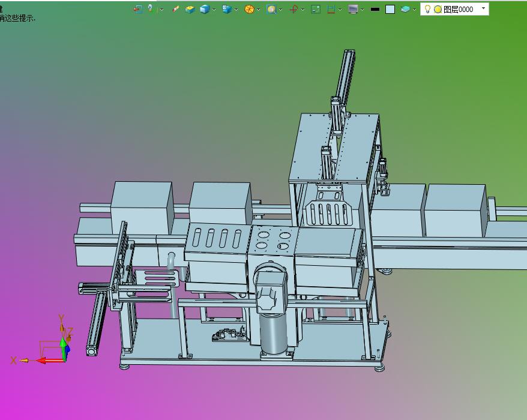Toggle the yellow circle layer state

pyautogui.click(x=438, y=10)
